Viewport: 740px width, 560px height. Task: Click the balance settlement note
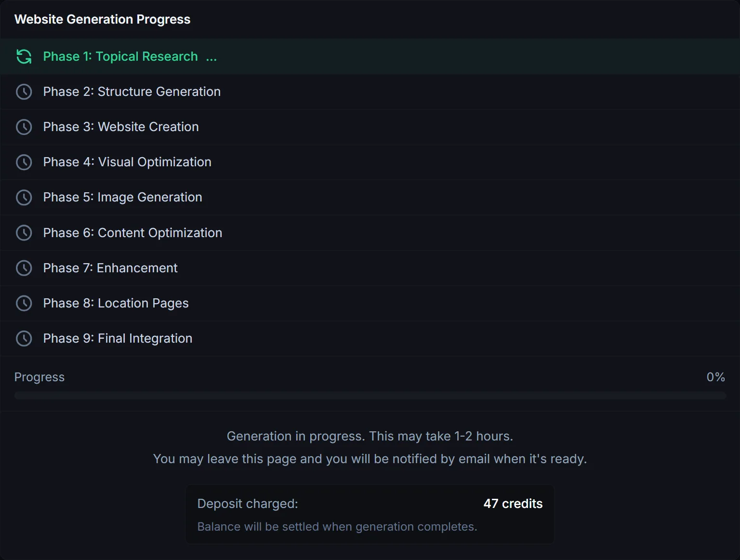(337, 527)
